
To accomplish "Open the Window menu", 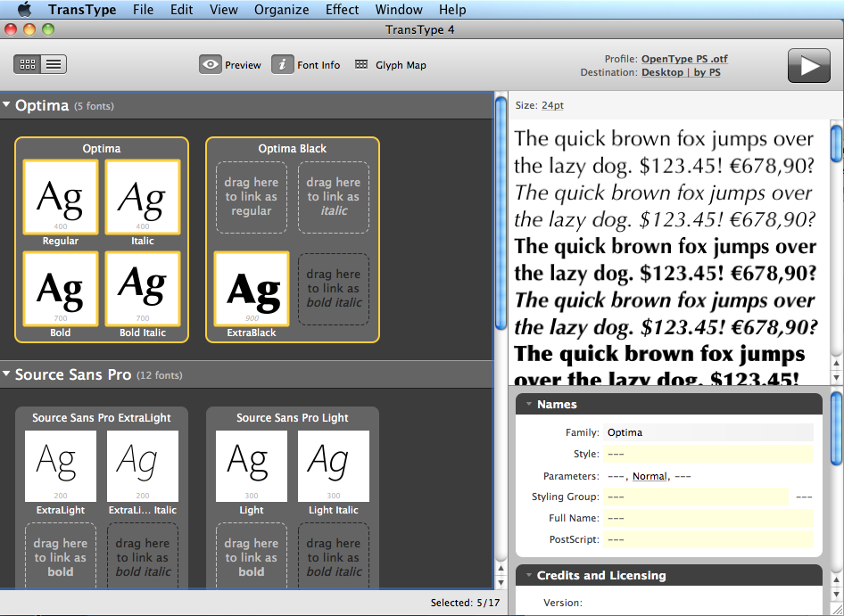I will 398,10.
